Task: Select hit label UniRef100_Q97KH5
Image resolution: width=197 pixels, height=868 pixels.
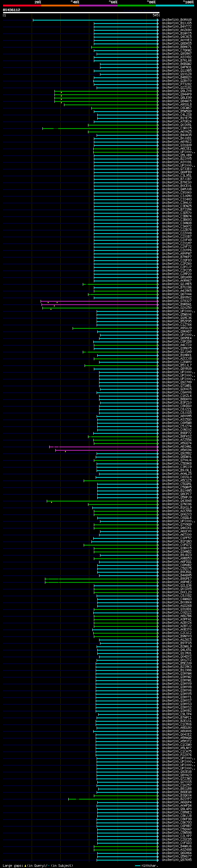Action: [x=176, y=860]
